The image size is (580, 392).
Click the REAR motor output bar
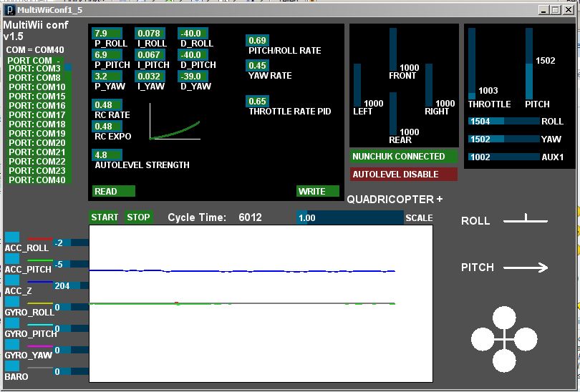click(x=393, y=114)
